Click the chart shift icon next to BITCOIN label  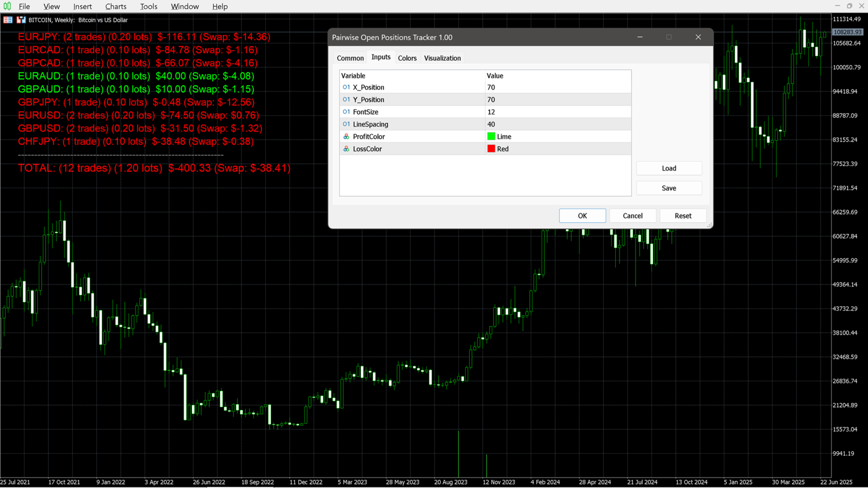21,20
